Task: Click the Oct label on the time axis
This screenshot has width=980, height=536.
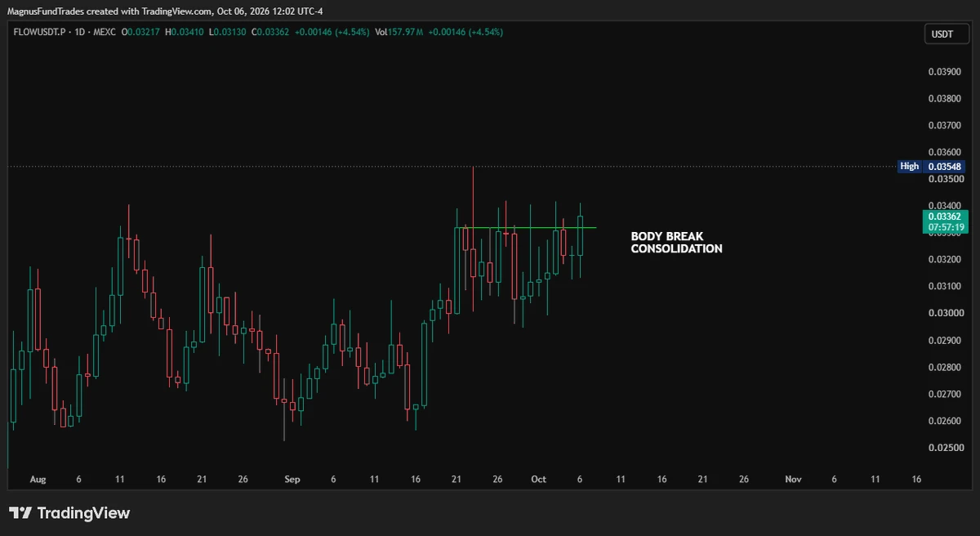Action: click(x=539, y=480)
